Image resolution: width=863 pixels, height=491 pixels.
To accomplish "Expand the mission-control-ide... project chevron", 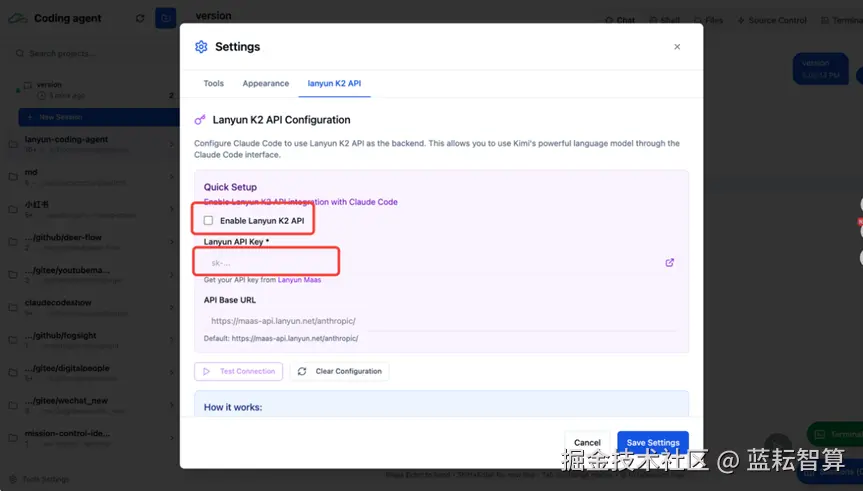I will coord(171,438).
